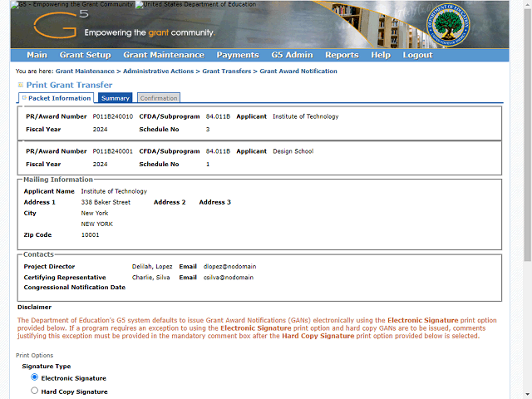
Task: Open the Payments menu
Action: click(238, 55)
